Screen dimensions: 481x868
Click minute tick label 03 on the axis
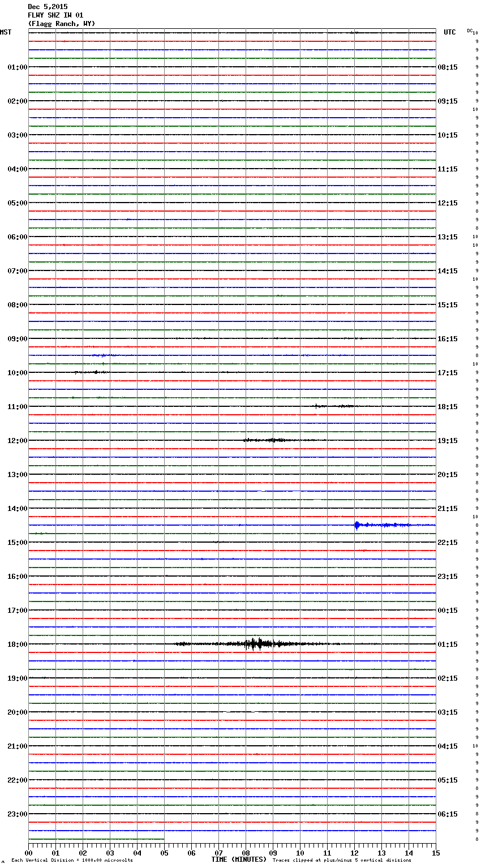click(x=110, y=853)
